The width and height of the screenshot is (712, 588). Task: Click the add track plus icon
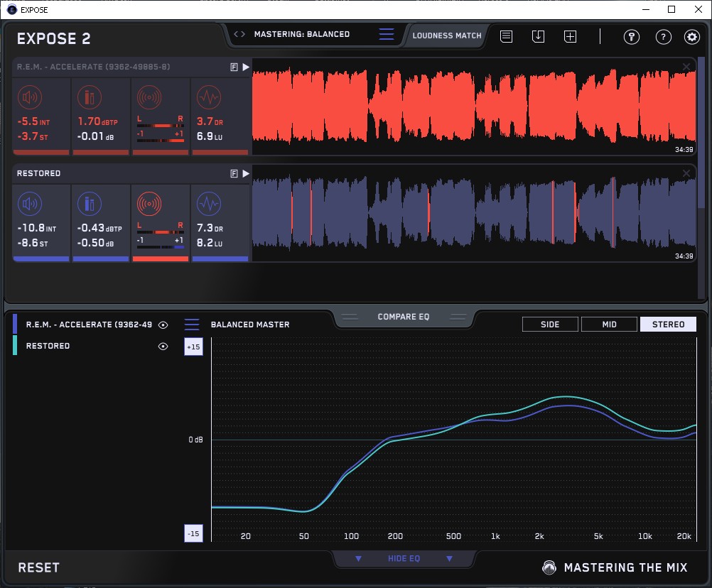(x=570, y=36)
